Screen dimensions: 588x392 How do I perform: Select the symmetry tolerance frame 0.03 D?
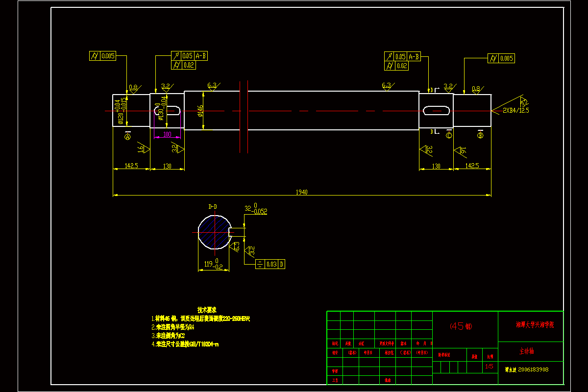coord(270,264)
